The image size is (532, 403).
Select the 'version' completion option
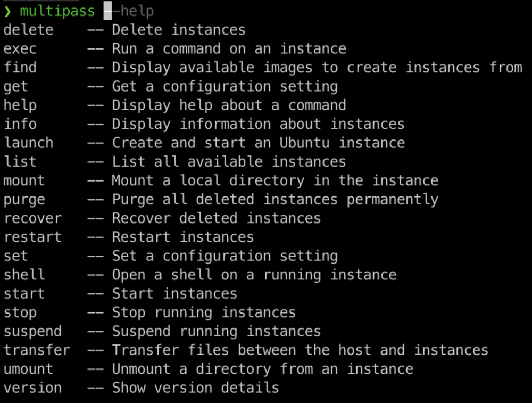click(32, 388)
